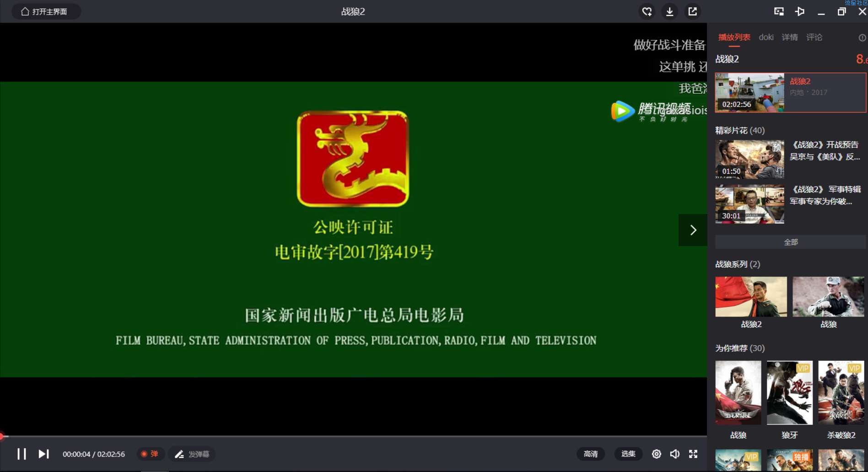
Task: Open the 选集 episode selector
Action: [628, 454]
